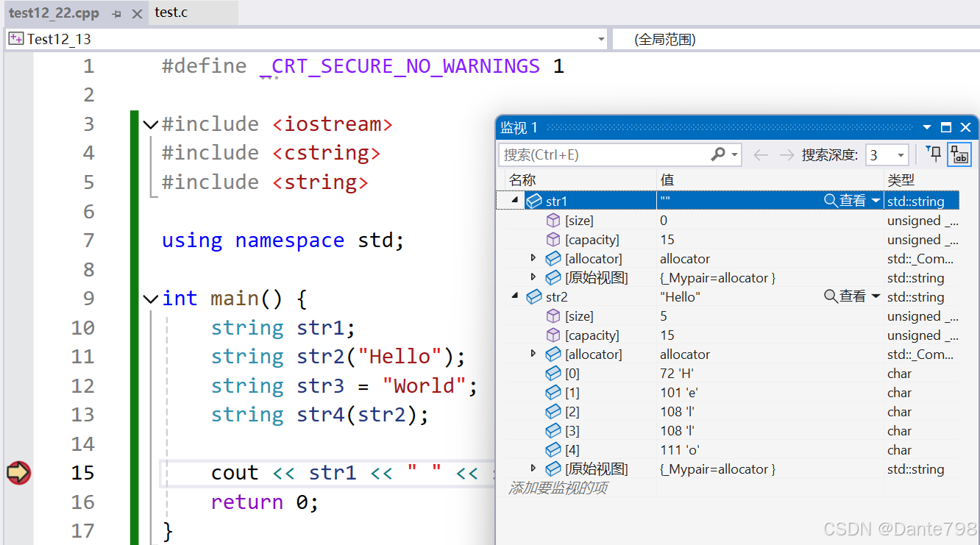Click the [allocator] icon under str1
The height and width of the screenshot is (545, 980).
point(553,258)
